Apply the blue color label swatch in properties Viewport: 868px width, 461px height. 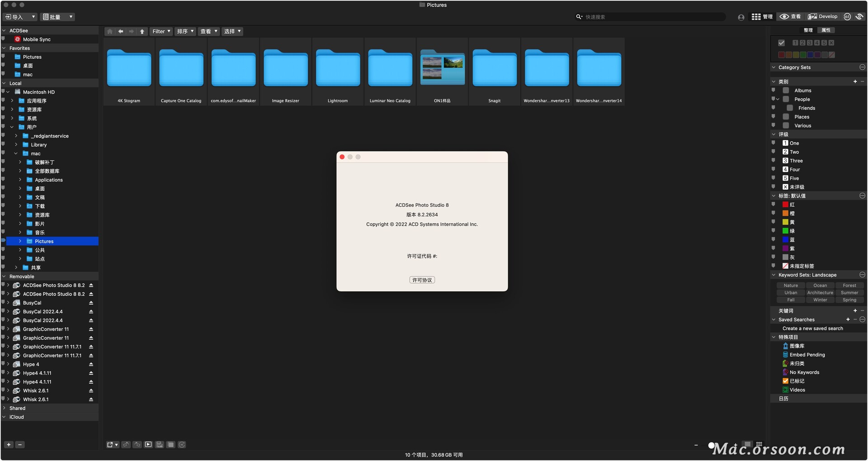point(810,55)
